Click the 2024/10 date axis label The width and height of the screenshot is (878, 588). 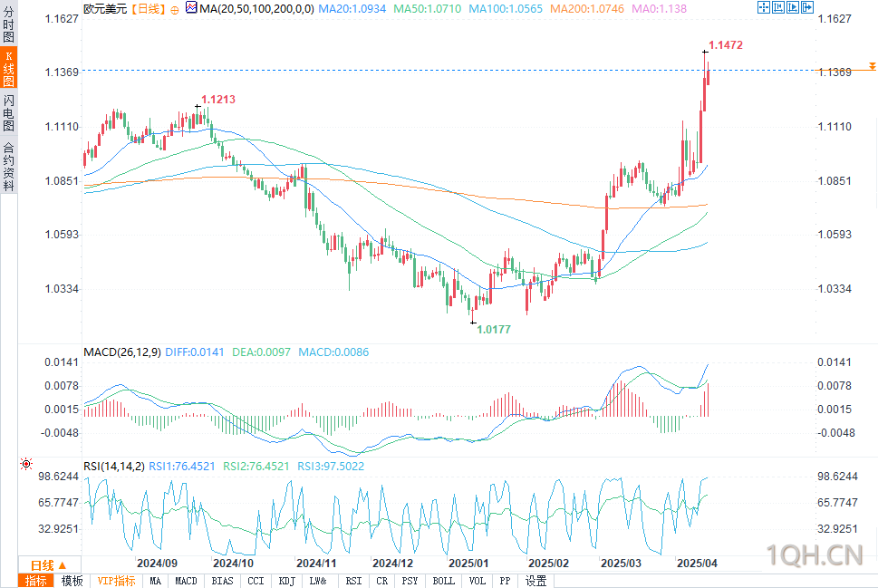point(233,564)
